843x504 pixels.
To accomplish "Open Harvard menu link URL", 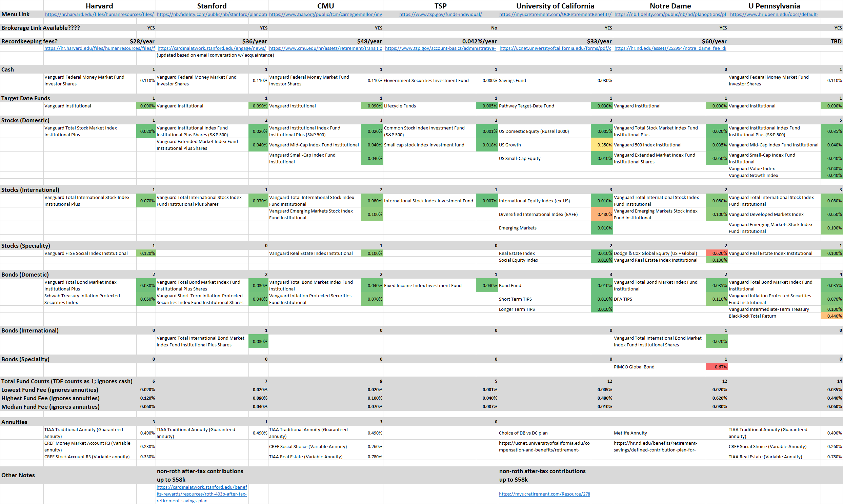I will coord(99,14).
